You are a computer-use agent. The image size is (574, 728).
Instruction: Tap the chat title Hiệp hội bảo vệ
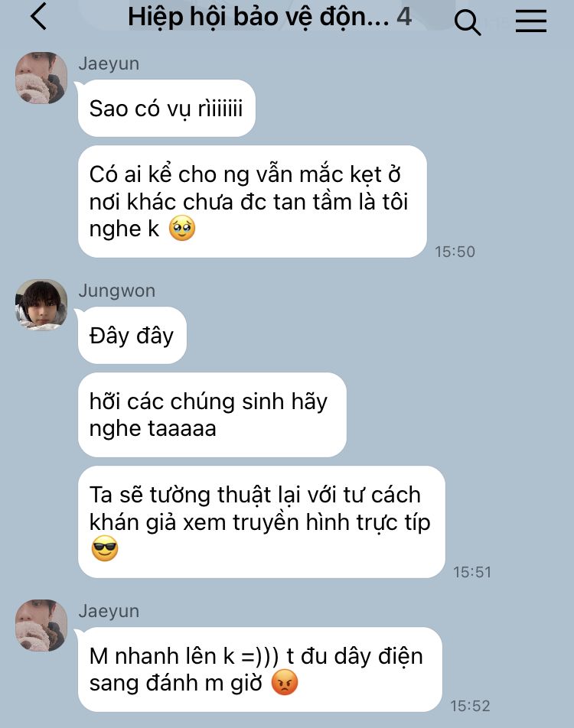pos(259,17)
